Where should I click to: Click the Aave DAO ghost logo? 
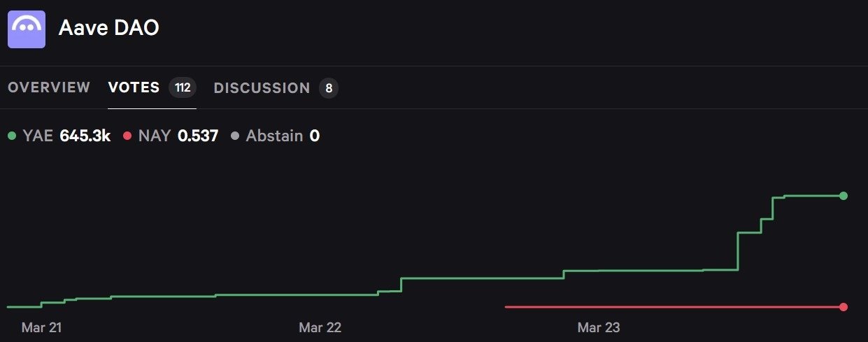point(27,29)
